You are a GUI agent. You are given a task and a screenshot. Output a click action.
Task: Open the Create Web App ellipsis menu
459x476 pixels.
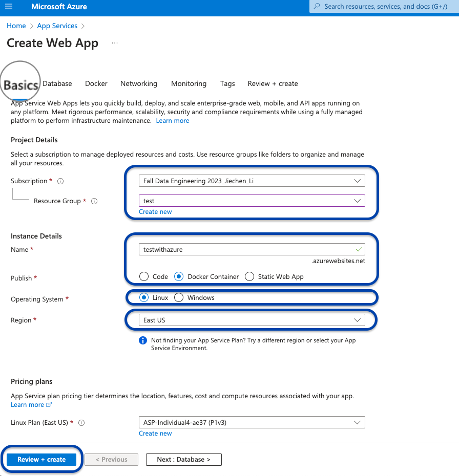click(115, 43)
